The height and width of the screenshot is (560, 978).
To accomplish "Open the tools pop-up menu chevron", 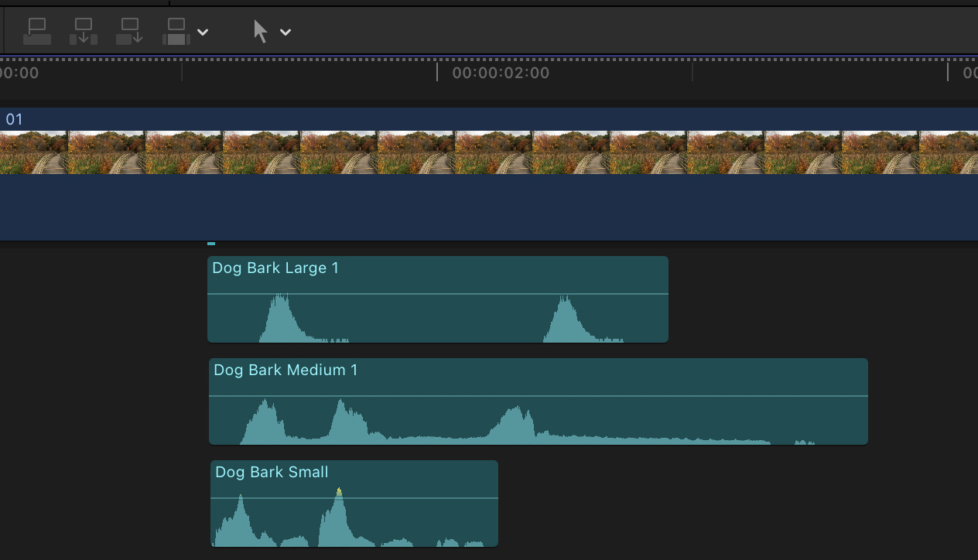I will click(x=286, y=32).
